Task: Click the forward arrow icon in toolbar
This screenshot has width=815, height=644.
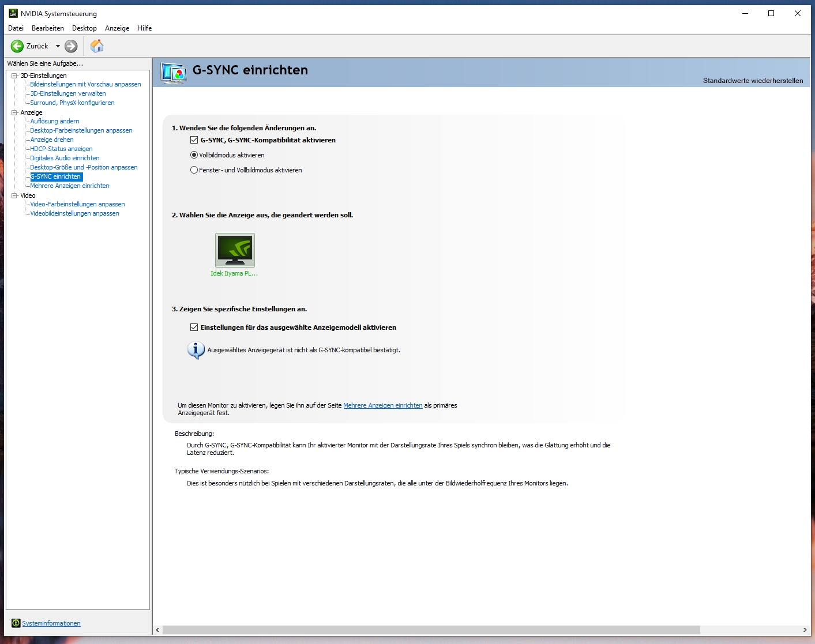Action: tap(71, 46)
